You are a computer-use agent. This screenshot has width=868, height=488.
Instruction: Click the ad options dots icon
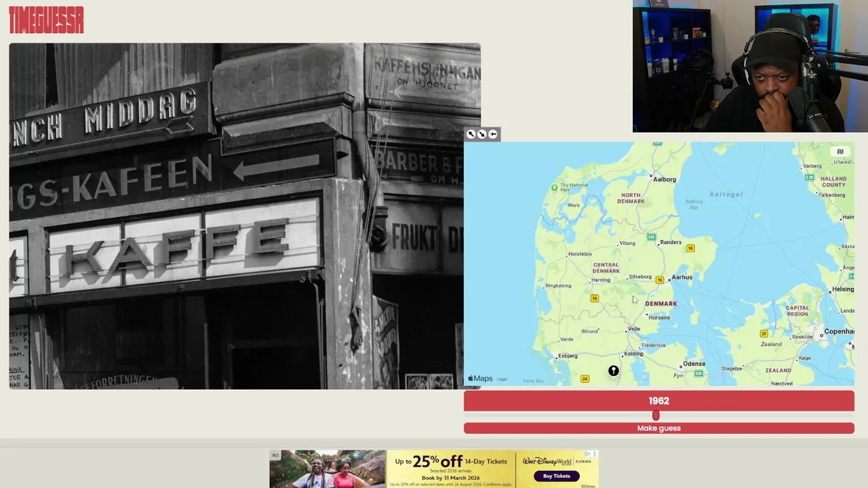pos(595,454)
